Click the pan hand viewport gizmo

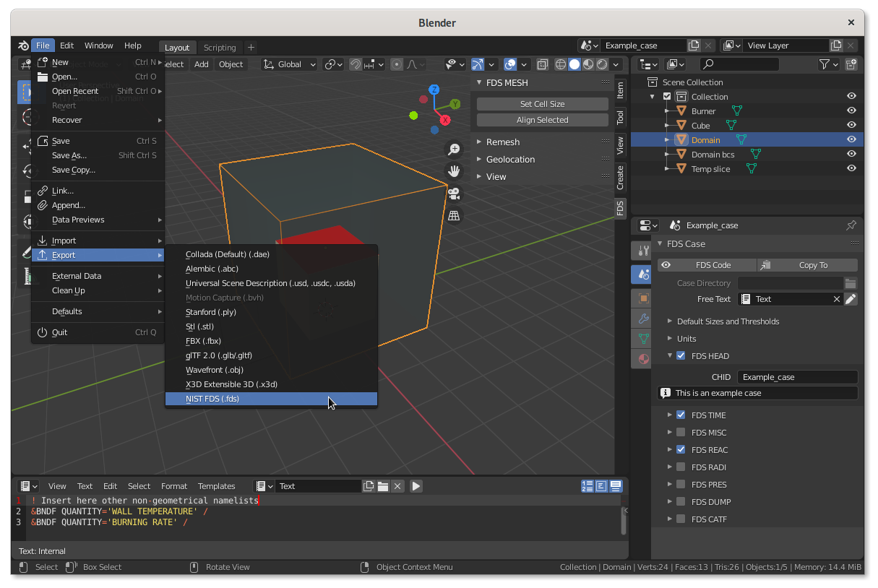(454, 171)
